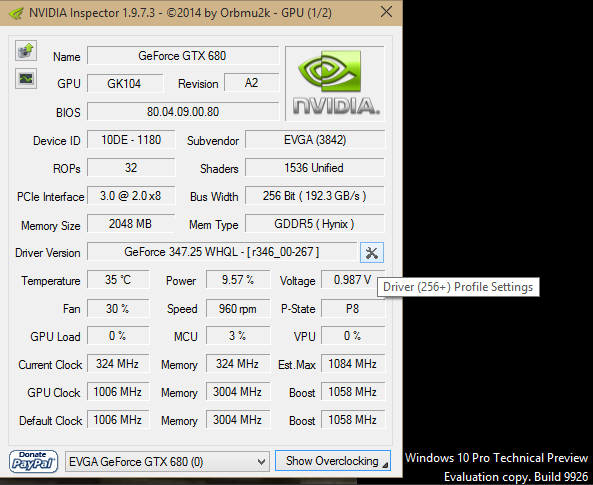This screenshot has width=593, height=485.
Task: Close the NVIDIA Inspector window
Action: pos(386,12)
